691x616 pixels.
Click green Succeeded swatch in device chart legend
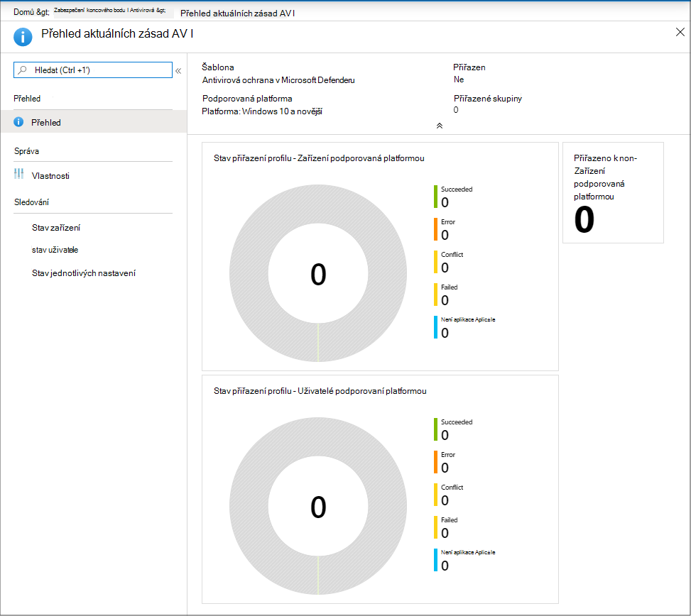point(435,197)
